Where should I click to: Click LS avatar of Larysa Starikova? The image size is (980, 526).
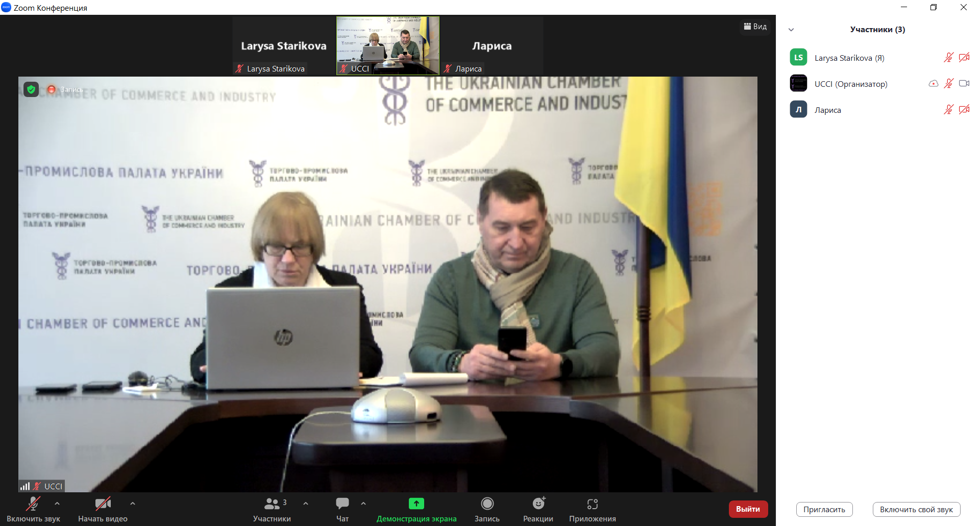pos(798,57)
